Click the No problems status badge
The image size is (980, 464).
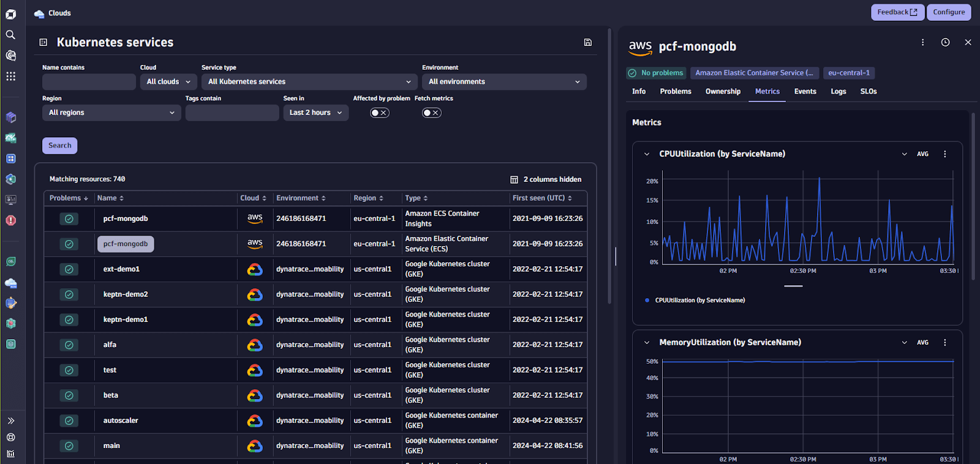tap(656, 73)
